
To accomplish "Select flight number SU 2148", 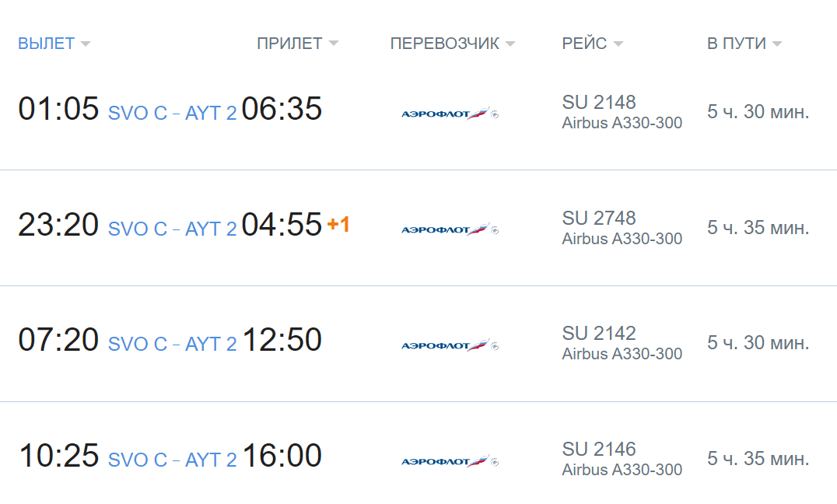I will [599, 102].
